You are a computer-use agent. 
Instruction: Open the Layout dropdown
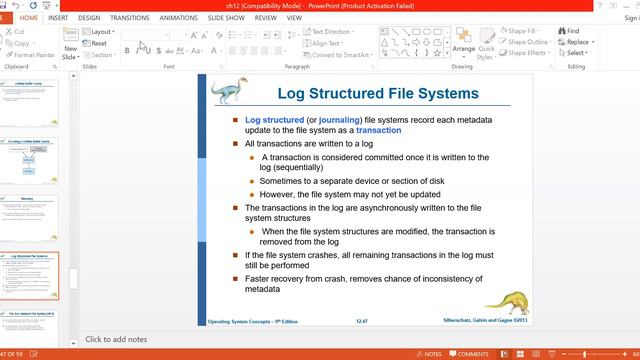point(99,31)
